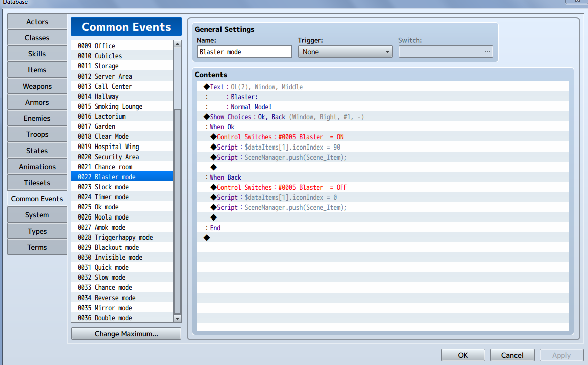Select the Control Switches Blaster = OFF line
This screenshot has height=365, width=588.
383,188
